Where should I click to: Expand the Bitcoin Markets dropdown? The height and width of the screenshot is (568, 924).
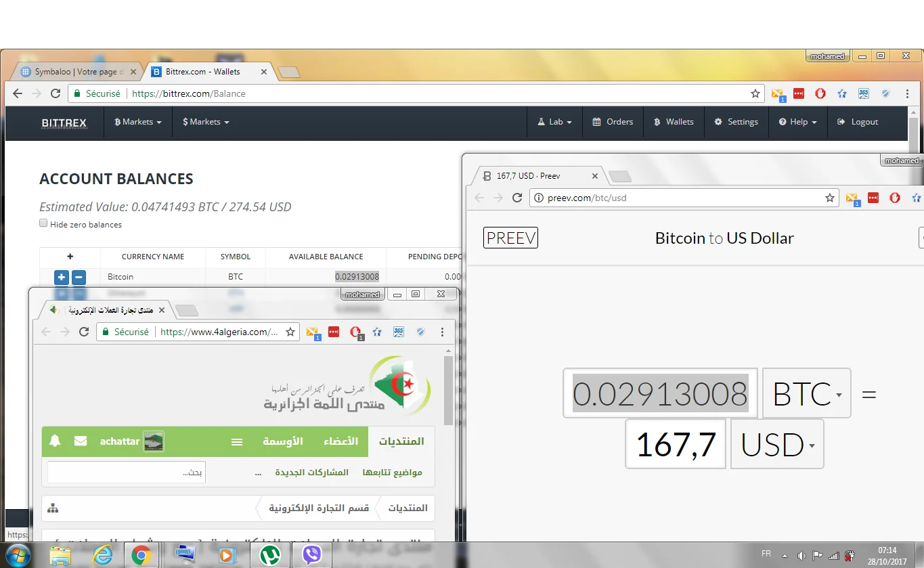point(138,122)
